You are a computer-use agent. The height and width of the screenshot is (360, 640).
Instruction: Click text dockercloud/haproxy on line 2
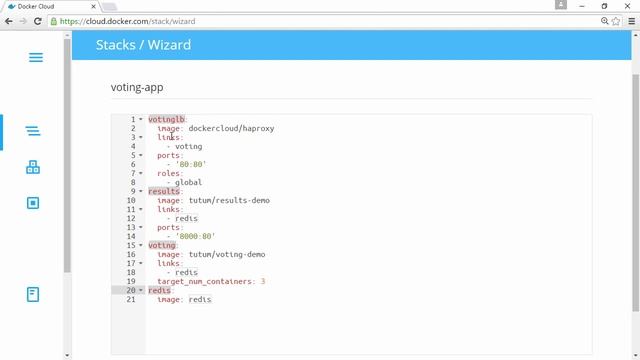(x=231, y=128)
